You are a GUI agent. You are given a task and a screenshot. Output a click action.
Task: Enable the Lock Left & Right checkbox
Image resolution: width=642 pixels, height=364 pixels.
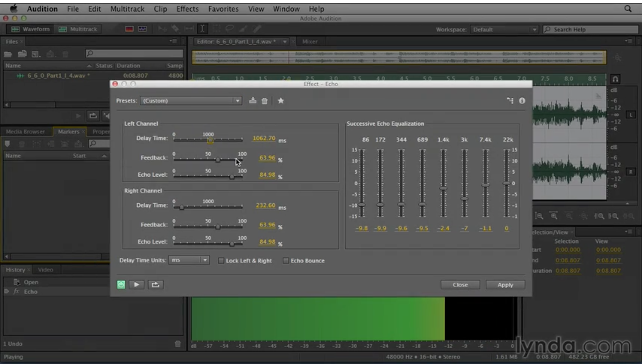coord(221,261)
